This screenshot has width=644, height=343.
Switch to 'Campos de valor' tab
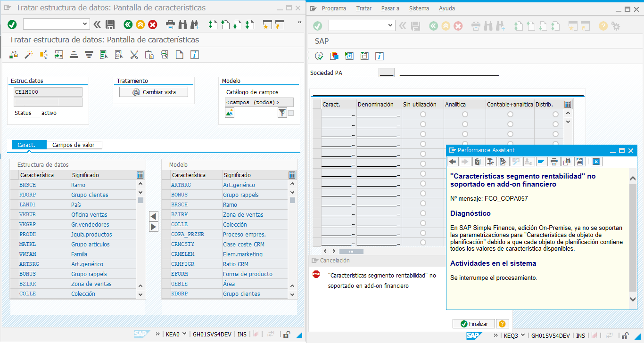(x=74, y=145)
